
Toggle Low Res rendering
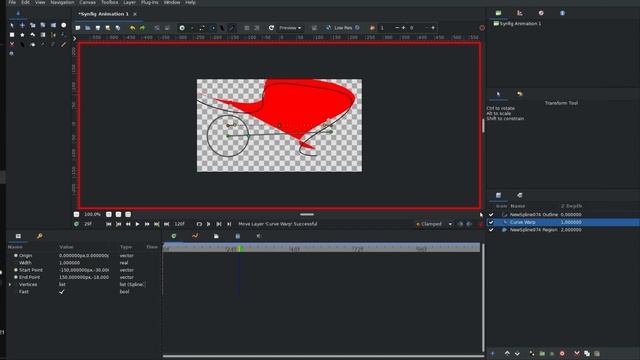click(343, 28)
